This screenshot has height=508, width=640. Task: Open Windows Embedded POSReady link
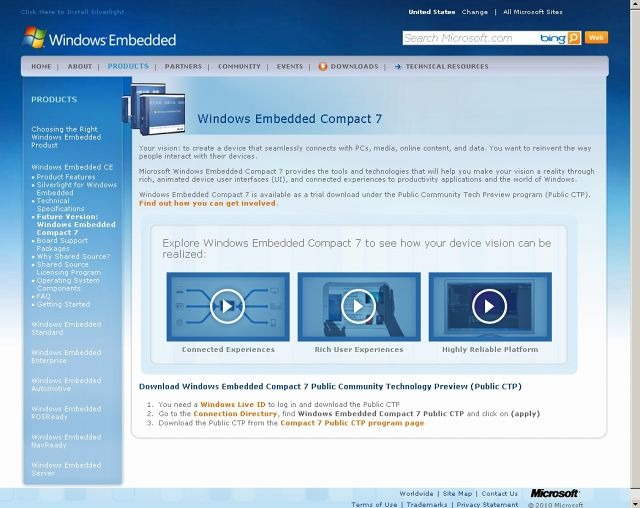(66, 413)
